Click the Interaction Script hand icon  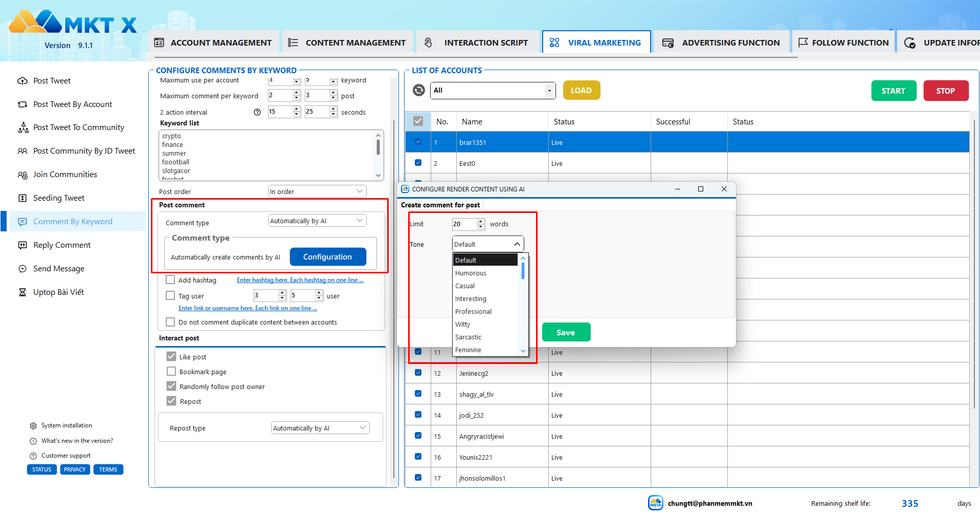[428, 42]
